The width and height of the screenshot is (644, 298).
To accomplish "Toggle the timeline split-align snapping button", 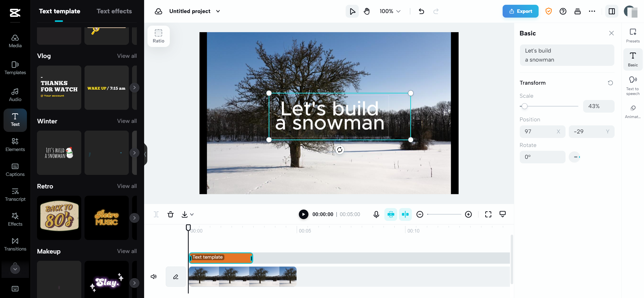I will (x=405, y=214).
